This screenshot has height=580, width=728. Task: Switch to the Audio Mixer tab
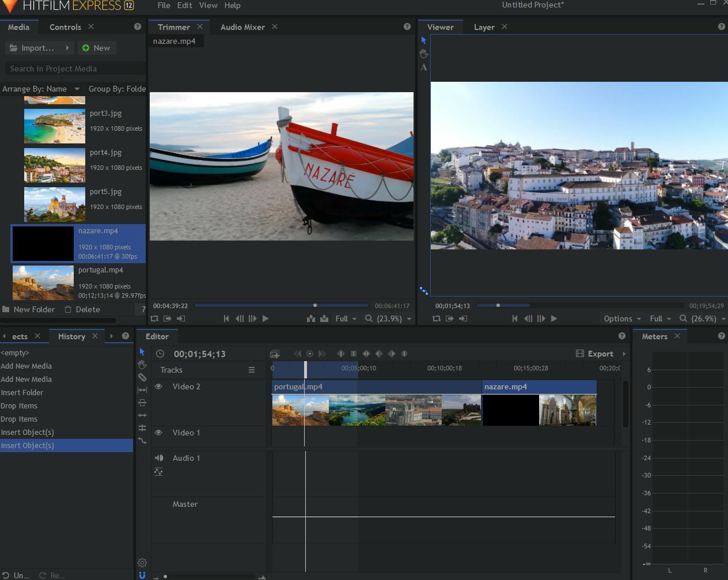[242, 27]
